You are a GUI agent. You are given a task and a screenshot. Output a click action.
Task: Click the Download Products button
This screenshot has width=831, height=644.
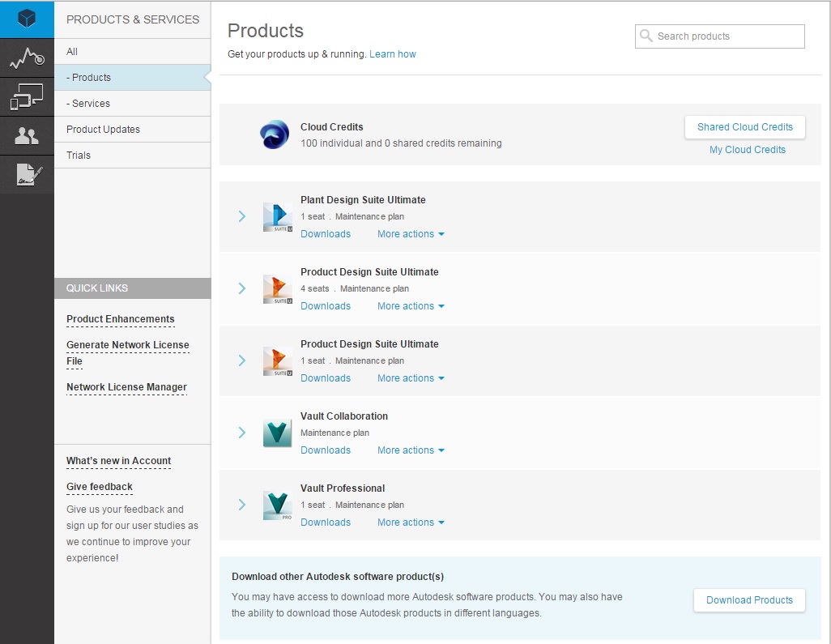click(x=749, y=600)
